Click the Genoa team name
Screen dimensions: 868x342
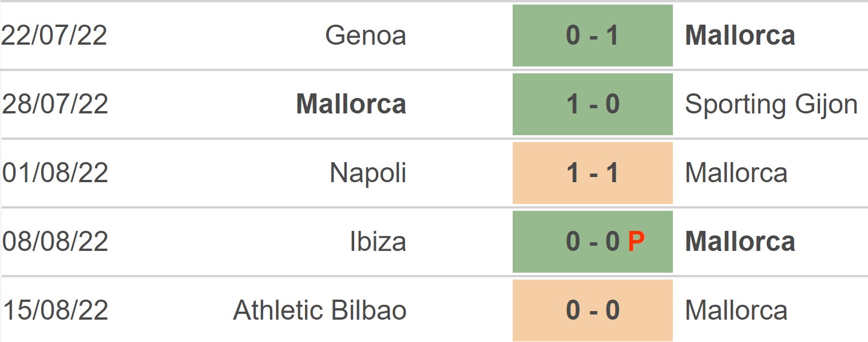coord(366,36)
